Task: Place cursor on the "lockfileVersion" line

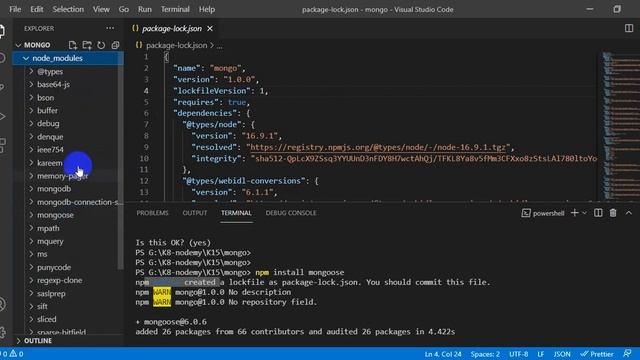Action: pos(220,91)
